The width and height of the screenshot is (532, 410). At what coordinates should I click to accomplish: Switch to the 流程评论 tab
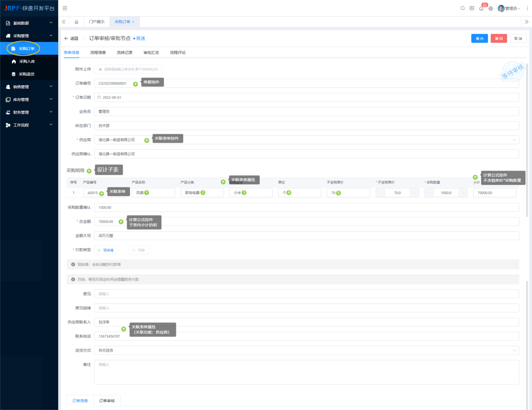click(178, 53)
